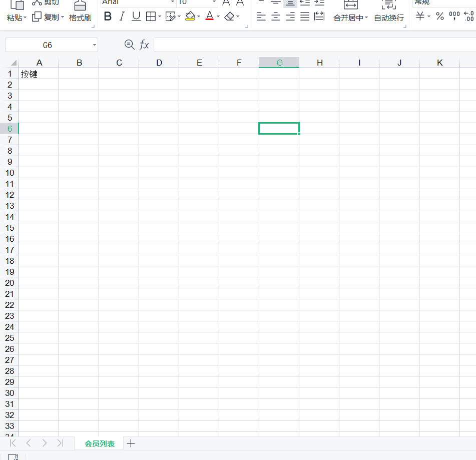Switch to the 会员列表 sheet tab
Screen dimensions: 476x460
100,443
